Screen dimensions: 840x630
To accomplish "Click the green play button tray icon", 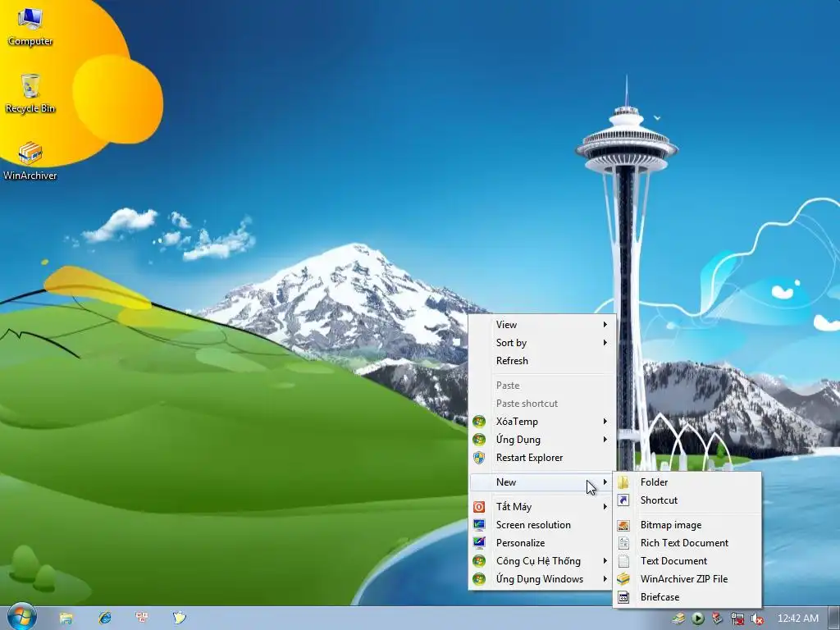I will point(698,619).
